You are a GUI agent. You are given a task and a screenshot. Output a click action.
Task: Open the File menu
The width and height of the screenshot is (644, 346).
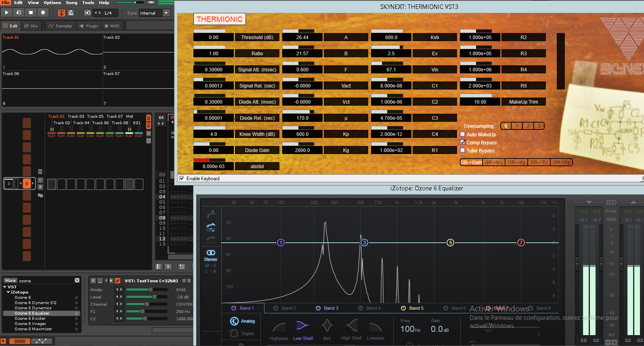click(x=6, y=2)
